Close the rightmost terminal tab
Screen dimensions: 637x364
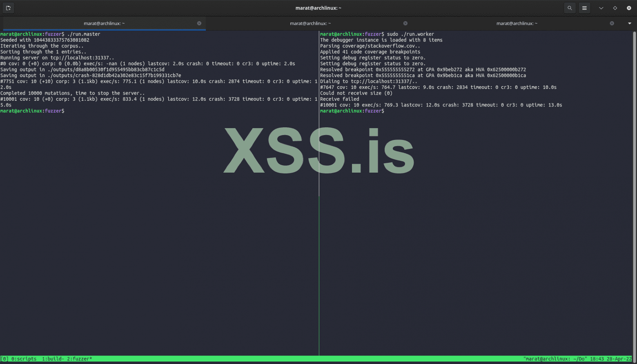[x=612, y=23]
